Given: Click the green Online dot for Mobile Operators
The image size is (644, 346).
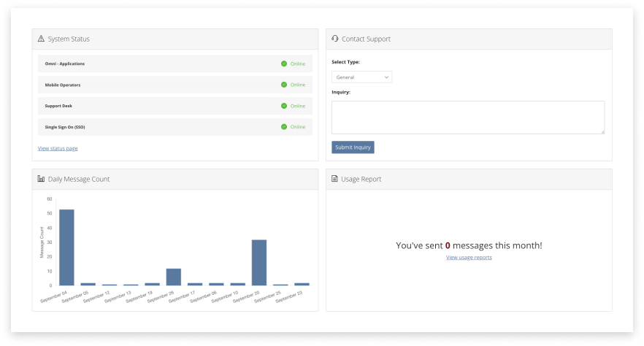Looking at the screenshot, I should 284,85.
